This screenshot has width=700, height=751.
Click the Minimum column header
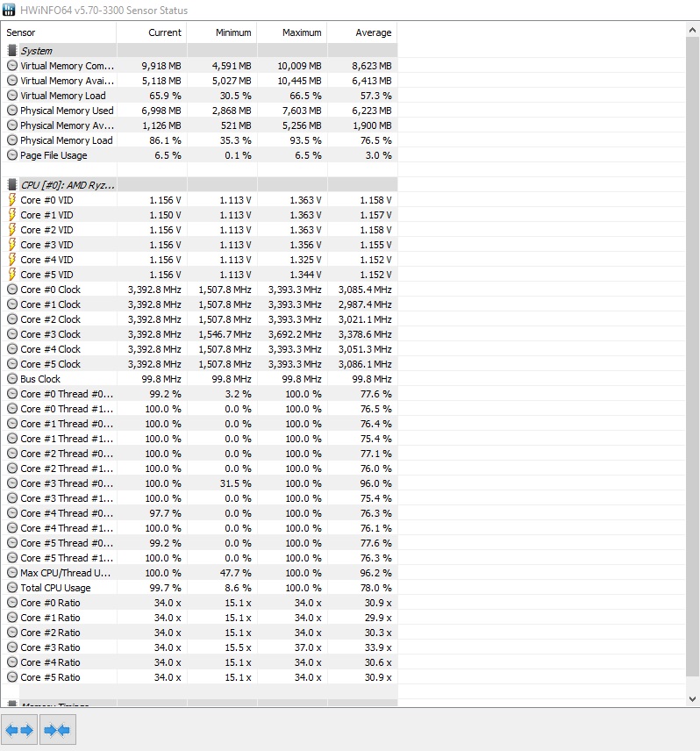(x=222, y=32)
